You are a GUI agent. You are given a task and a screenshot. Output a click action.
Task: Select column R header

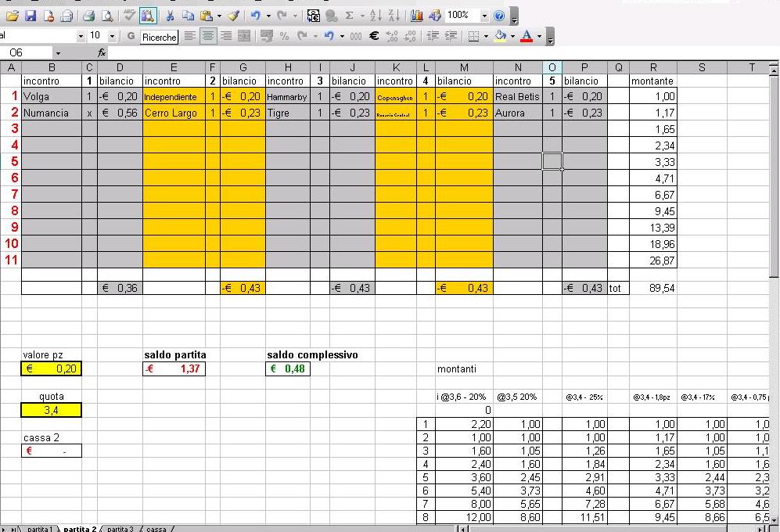pos(653,67)
